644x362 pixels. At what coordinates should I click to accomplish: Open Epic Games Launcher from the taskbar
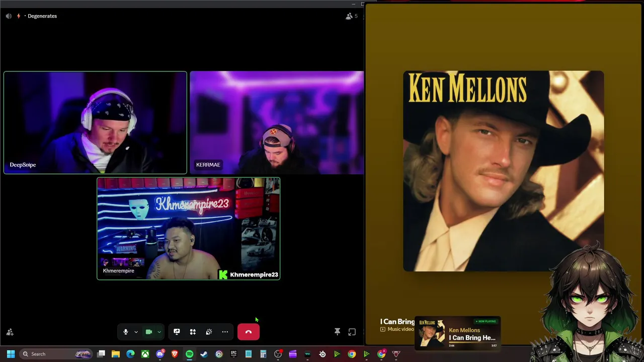coord(233,354)
